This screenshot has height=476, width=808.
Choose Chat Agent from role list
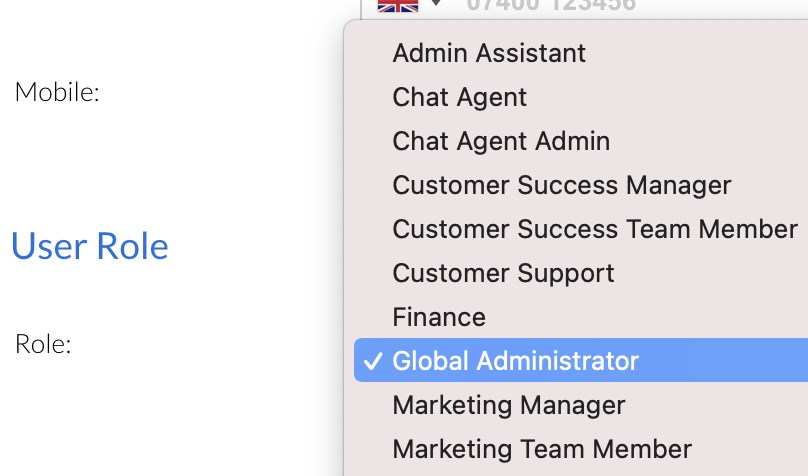pyautogui.click(x=459, y=97)
